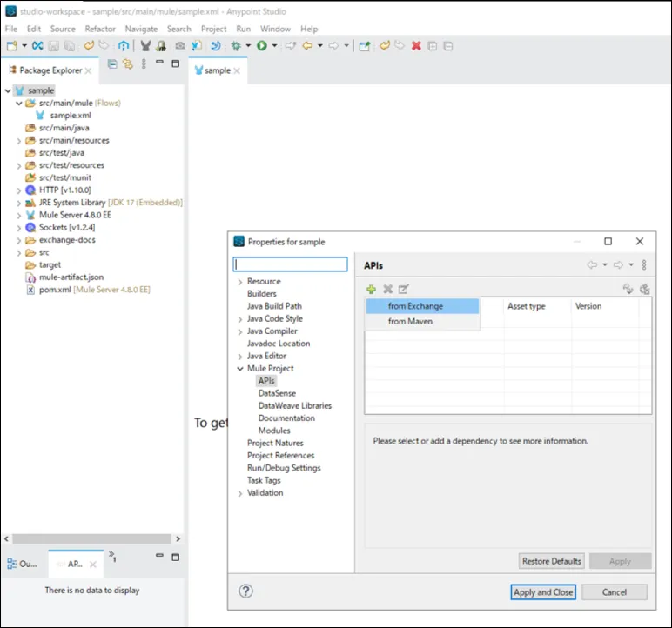Image resolution: width=672 pixels, height=628 pixels.
Task: Open the New dropdown arrow in toolbar
Action: tap(24, 46)
